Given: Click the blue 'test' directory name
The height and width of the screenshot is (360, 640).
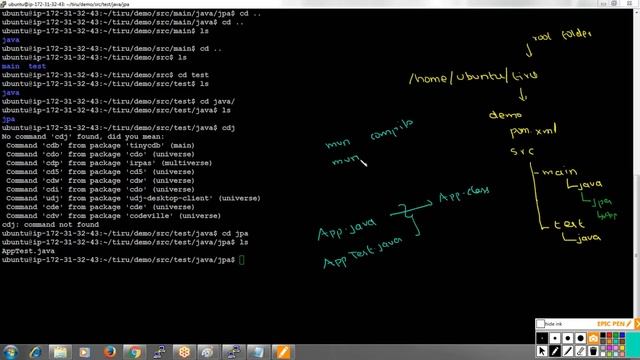Looking at the screenshot, I should coord(37,66).
